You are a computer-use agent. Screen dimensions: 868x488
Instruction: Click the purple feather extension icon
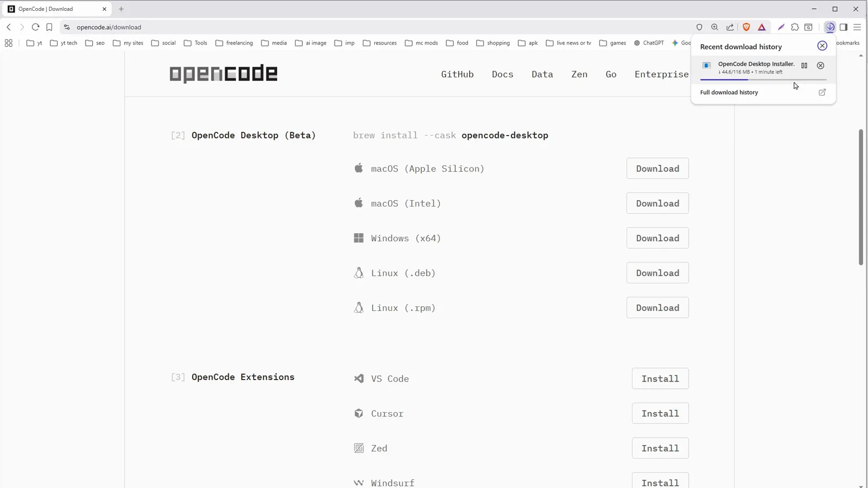(x=781, y=27)
